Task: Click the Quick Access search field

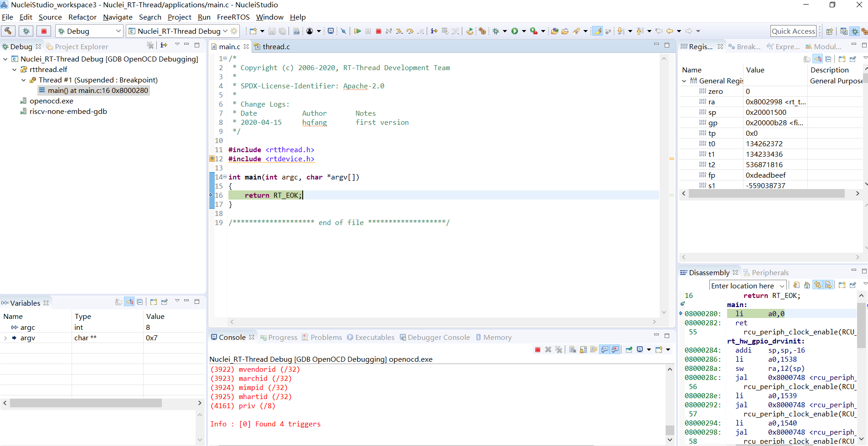Action: tap(793, 31)
